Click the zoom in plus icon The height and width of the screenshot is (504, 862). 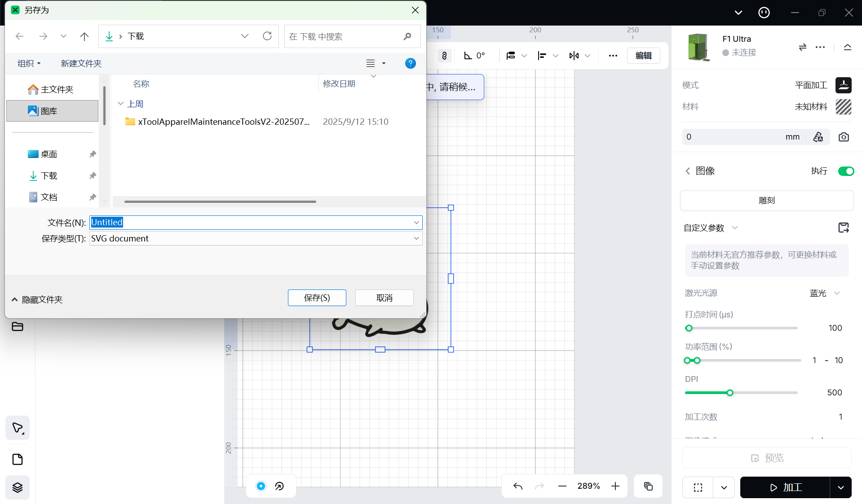click(x=615, y=486)
